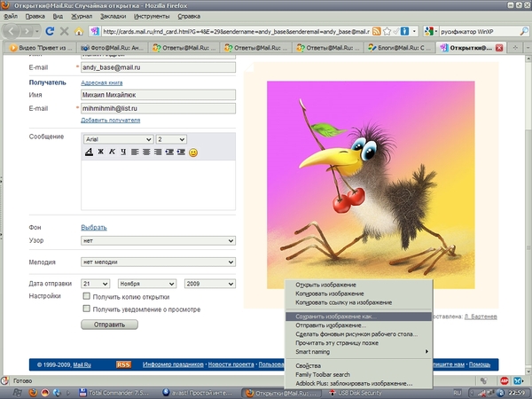
Task: Open 'Информер праздников' footer link
Action: (x=173, y=364)
